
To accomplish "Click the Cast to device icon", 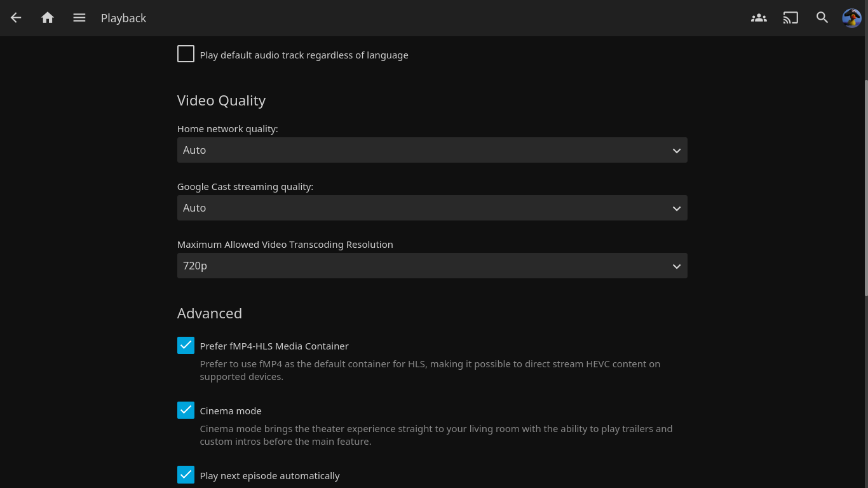I will pyautogui.click(x=790, y=18).
